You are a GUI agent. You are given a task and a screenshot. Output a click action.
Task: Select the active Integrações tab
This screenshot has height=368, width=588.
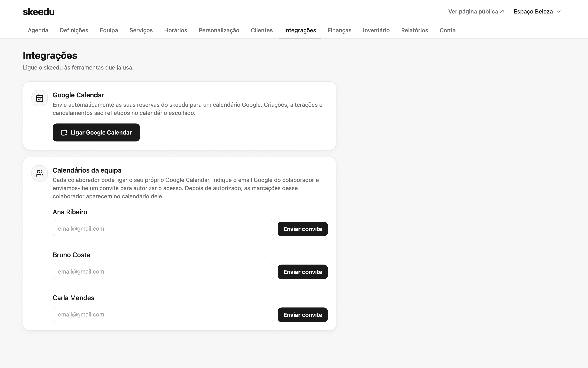(x=300, y=30)
